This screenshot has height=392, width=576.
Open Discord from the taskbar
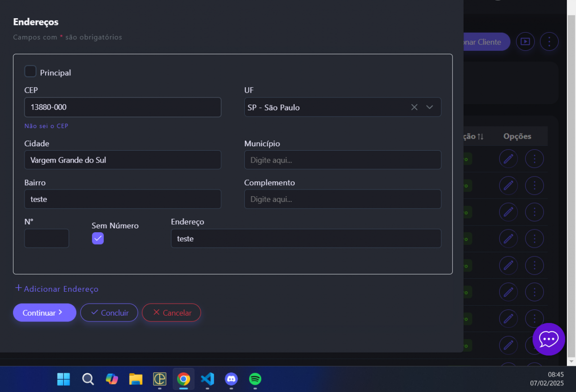pyautogui.click(x=231, y=379)
